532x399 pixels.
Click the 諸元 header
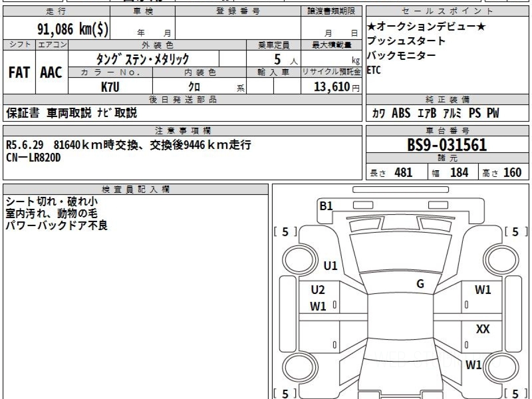click(x=447, y=159)
